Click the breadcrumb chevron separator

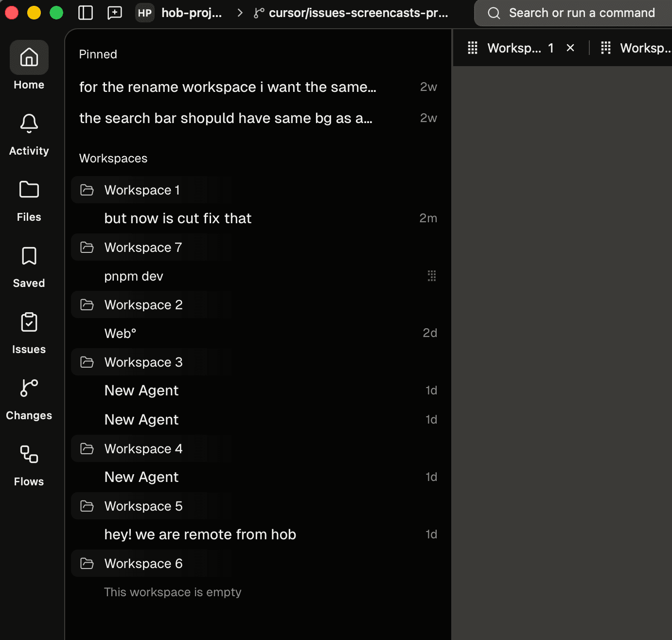click(x=240, y=13)
